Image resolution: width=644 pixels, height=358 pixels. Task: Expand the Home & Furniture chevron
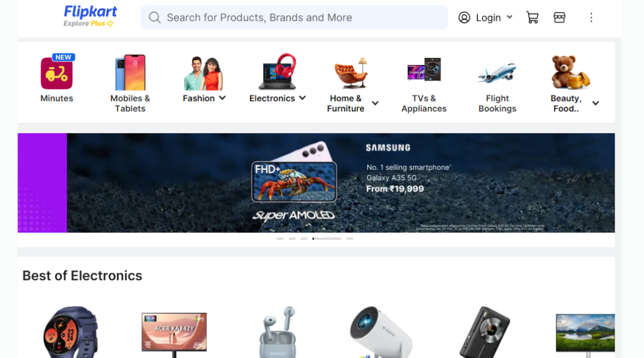point(375,103)
